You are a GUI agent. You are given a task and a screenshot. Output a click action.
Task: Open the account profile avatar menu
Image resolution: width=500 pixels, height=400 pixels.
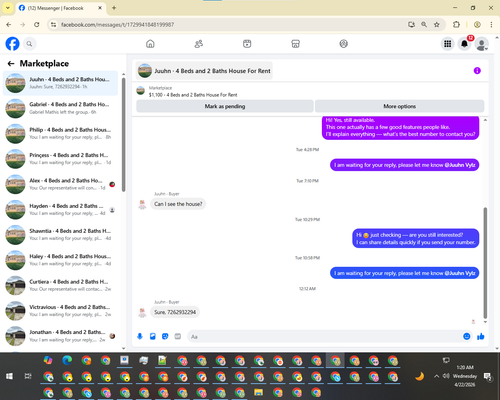[x=481, y=44]
